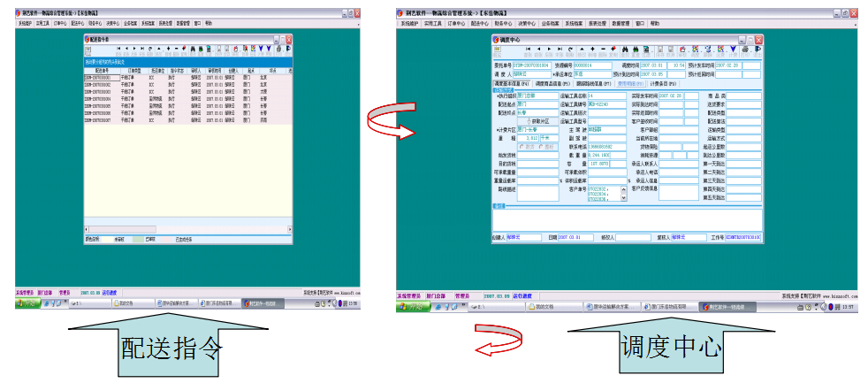Viewport: 868px width, 383px height.
Task: Open 配送中心 menu above 配送指令 window
Action: (78, 23)
